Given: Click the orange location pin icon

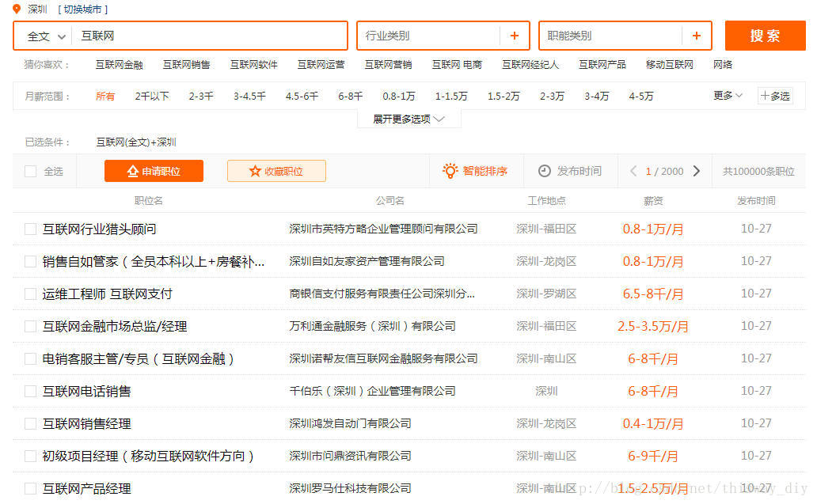Looking at the screenshot, I should point(17,9).
